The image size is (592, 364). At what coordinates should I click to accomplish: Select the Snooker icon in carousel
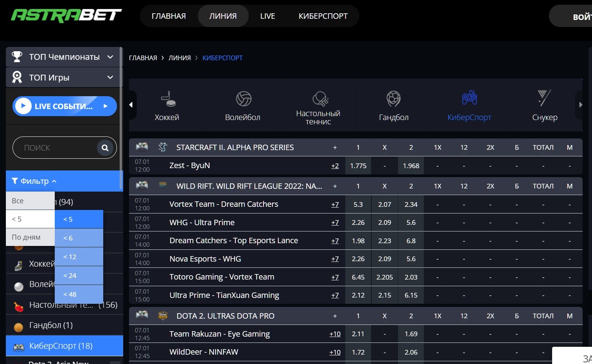point(544,98)
